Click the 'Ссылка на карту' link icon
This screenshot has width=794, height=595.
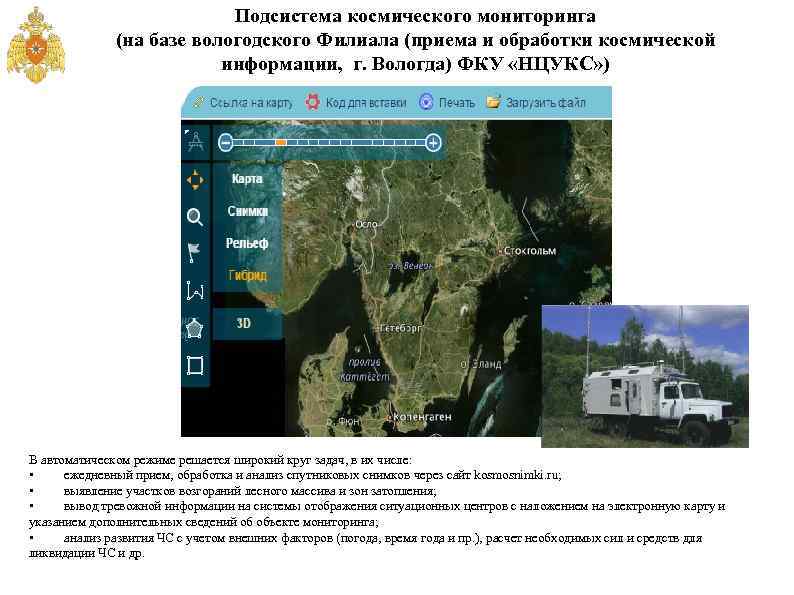199,102
